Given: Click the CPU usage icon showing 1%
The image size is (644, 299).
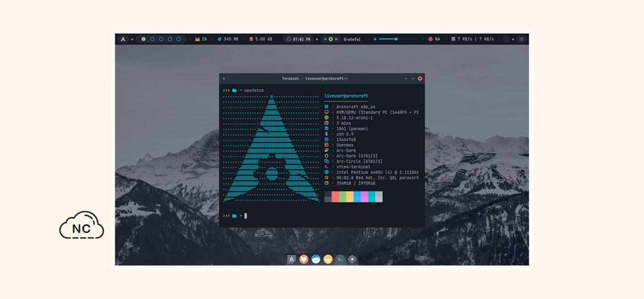Looking at the screenshot, I should point(197,39).
